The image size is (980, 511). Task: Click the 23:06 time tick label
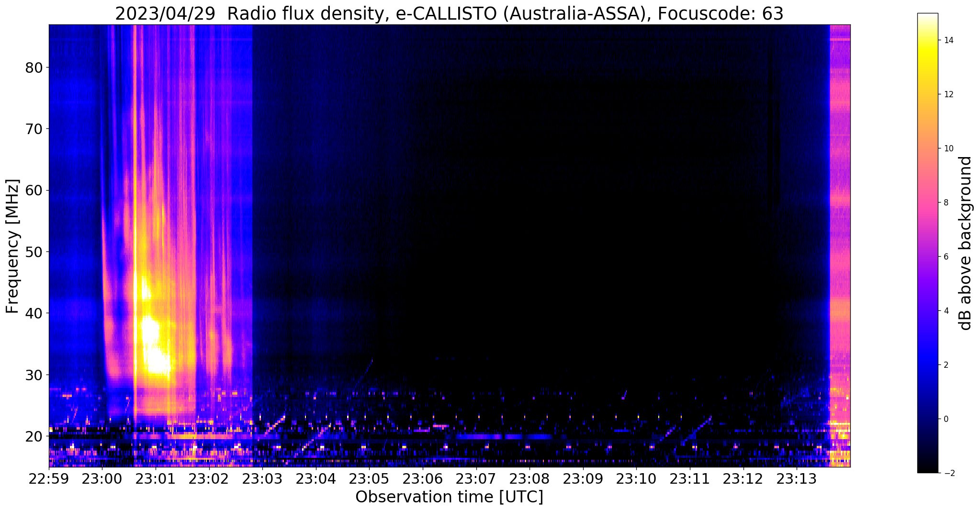[423, 479]
